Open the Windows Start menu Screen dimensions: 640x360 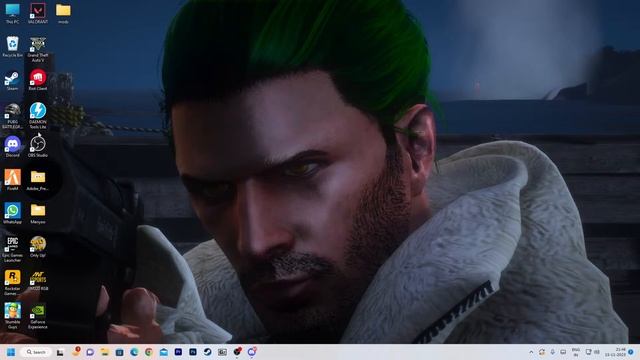(11, 352)
